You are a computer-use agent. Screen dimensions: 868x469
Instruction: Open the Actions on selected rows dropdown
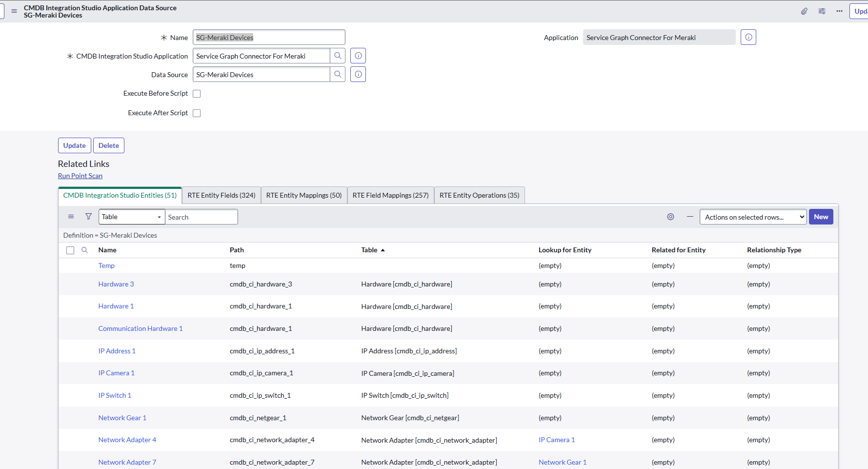point(753,216)
